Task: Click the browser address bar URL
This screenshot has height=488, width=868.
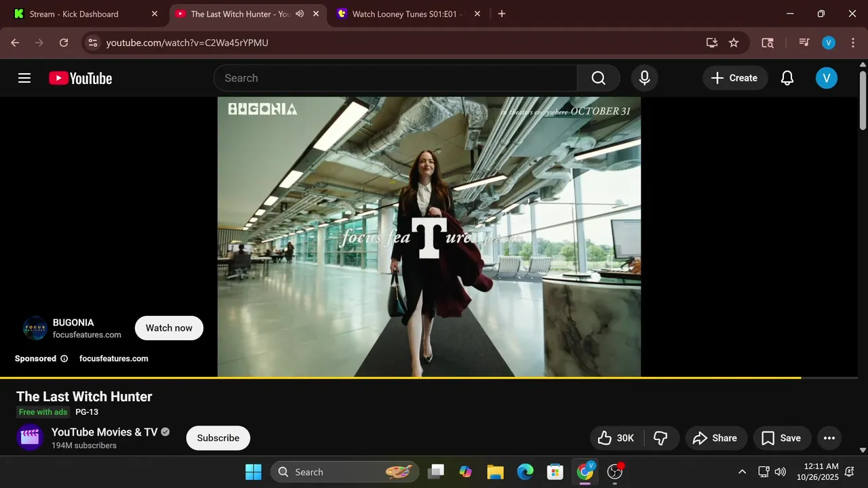Action: tap(187, 43)
